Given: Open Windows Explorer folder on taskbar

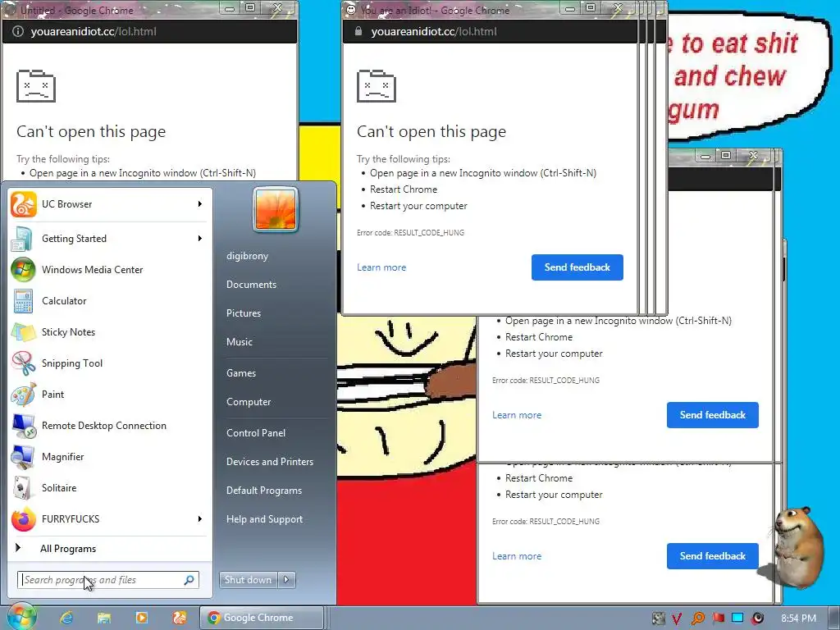Looking at the screenshot, I should pos(104,618).
